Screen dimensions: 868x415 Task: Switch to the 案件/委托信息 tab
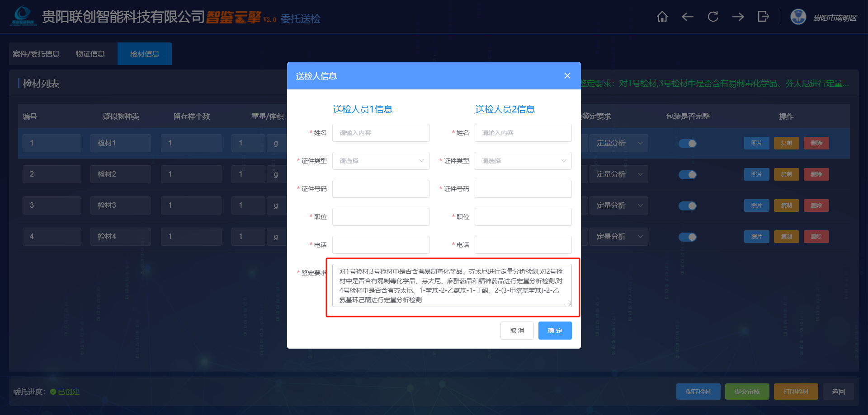(36, 54)
